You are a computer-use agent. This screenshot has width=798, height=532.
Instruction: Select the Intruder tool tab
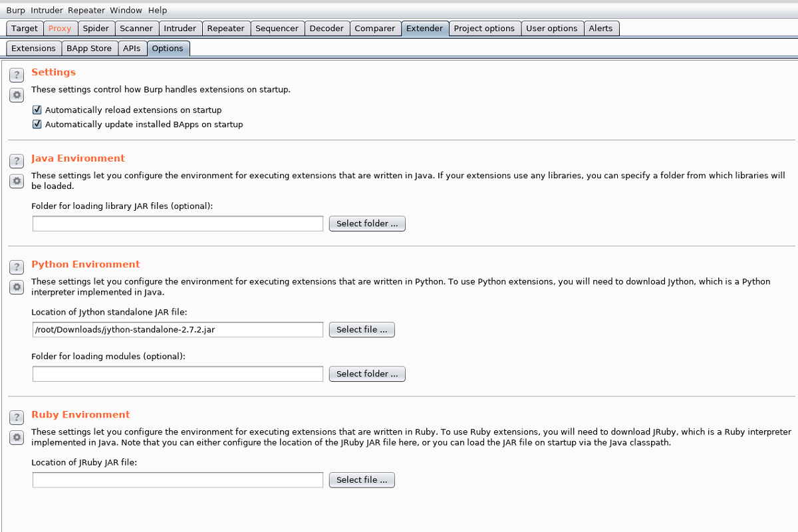[180, 29]
